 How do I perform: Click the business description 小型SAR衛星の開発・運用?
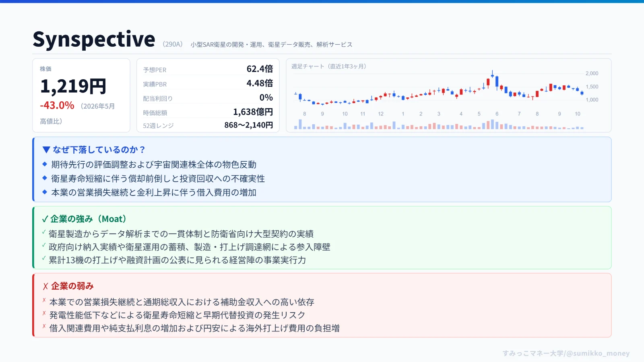[x=272, y=45]
